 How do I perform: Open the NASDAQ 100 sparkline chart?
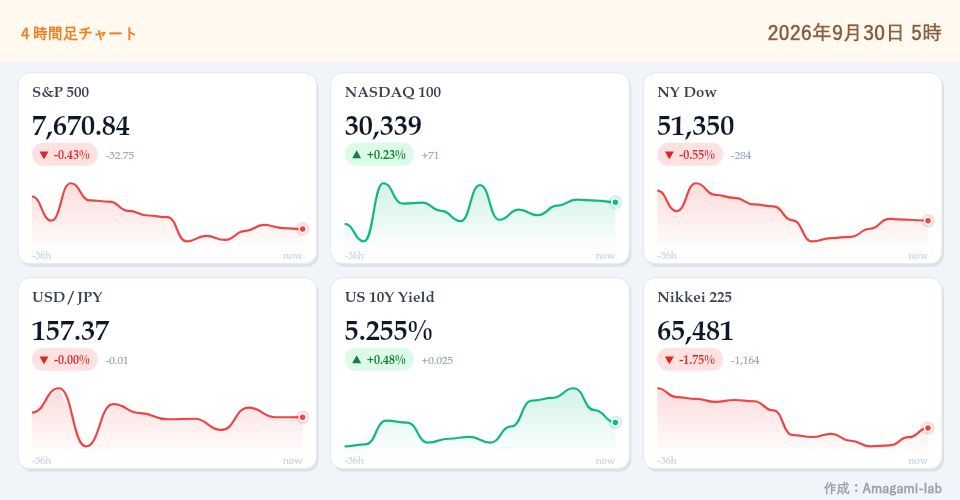pos(480,214)
